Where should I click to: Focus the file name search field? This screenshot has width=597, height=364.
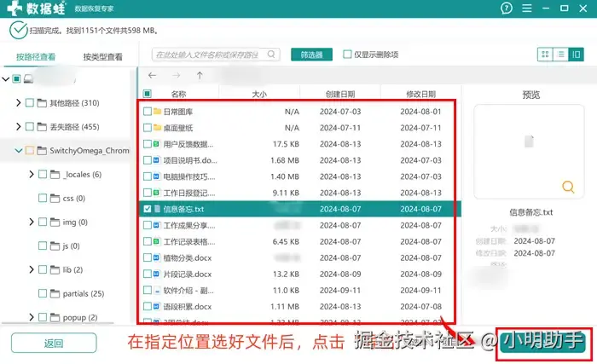(x=210, y=55)
